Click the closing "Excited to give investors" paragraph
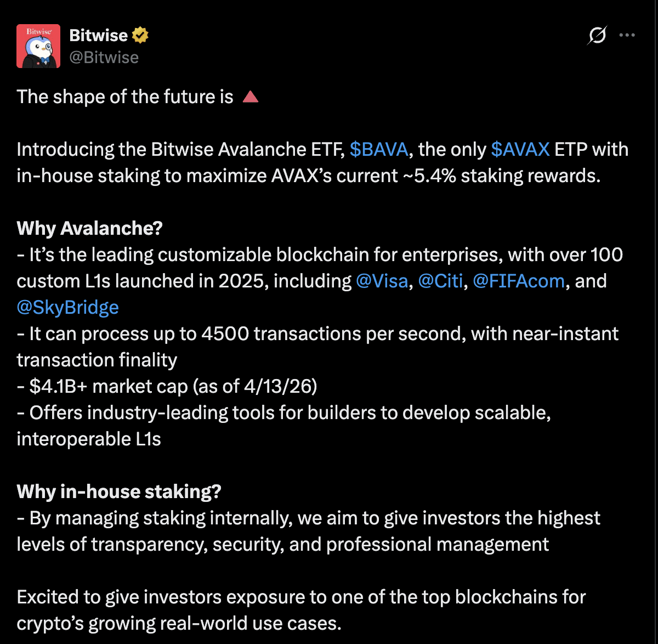The width and height of the screenshot is (658, 644). pos(301,597)
